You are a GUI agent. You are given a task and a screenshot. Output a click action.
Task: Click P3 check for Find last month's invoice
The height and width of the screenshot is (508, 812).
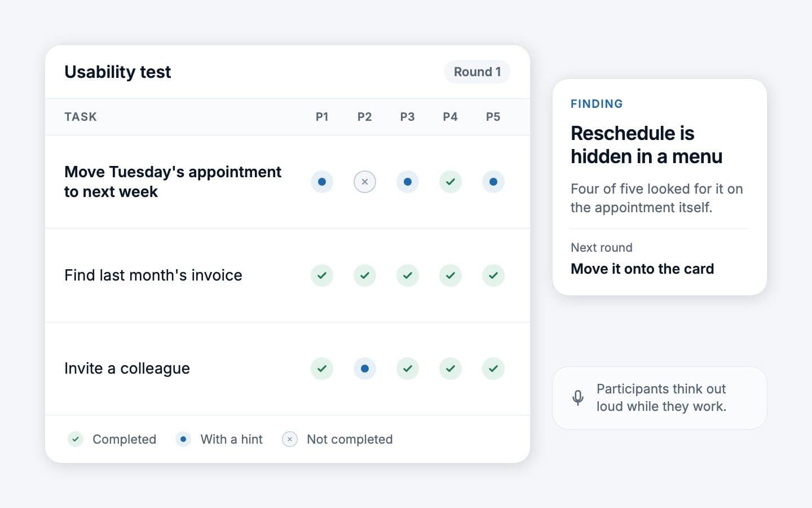click(x=408, y=275)
